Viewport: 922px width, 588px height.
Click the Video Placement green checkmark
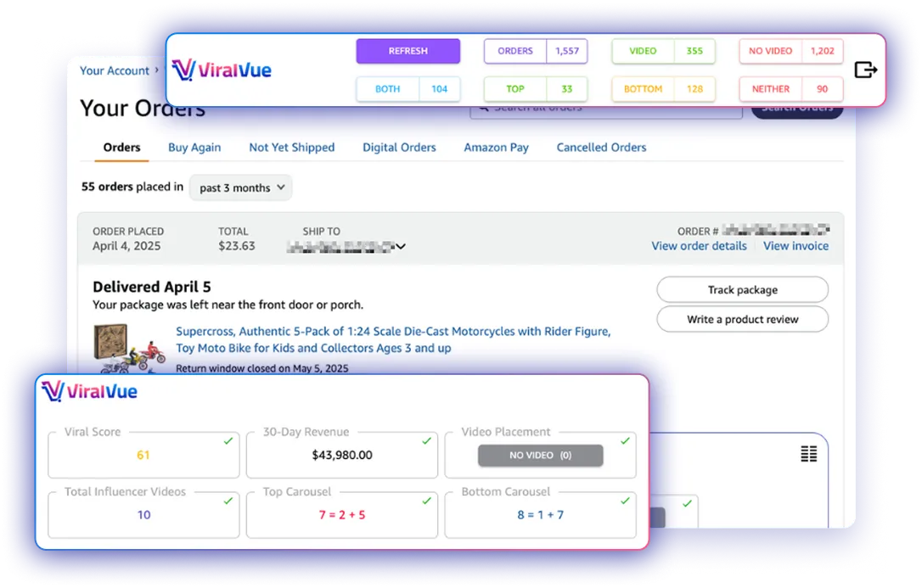pyautogui.click(x=625, y=440)
